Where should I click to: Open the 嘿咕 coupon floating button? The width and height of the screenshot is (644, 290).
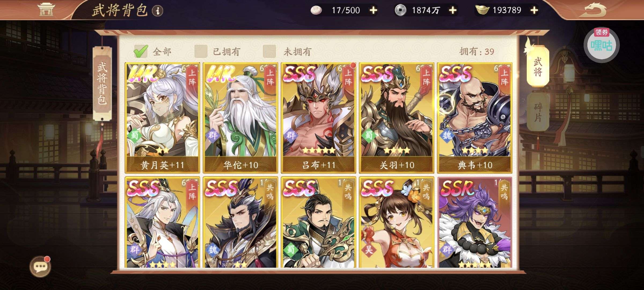(x=601, y=45)
